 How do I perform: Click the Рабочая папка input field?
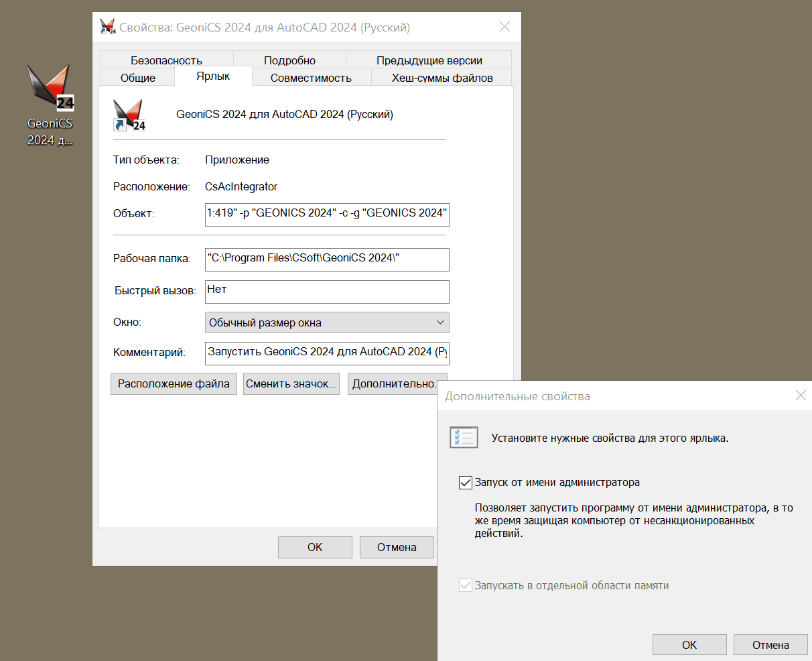tap(327, 259)
